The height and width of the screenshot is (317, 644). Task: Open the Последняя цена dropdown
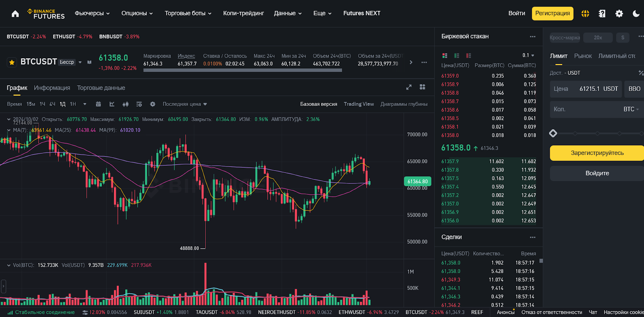(185, 104)
